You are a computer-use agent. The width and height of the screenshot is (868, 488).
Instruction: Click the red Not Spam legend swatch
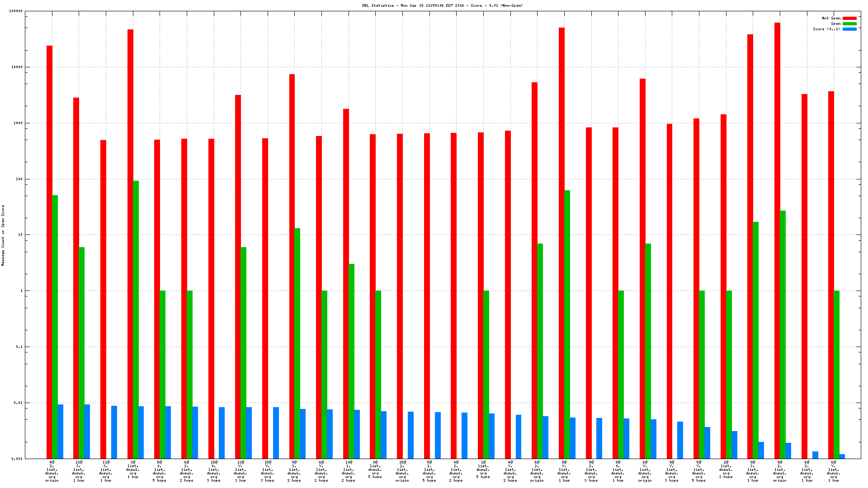coord(849,19)
